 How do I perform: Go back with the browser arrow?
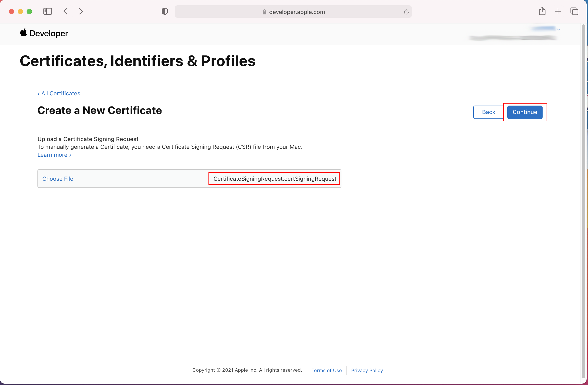tap(66, 11)
